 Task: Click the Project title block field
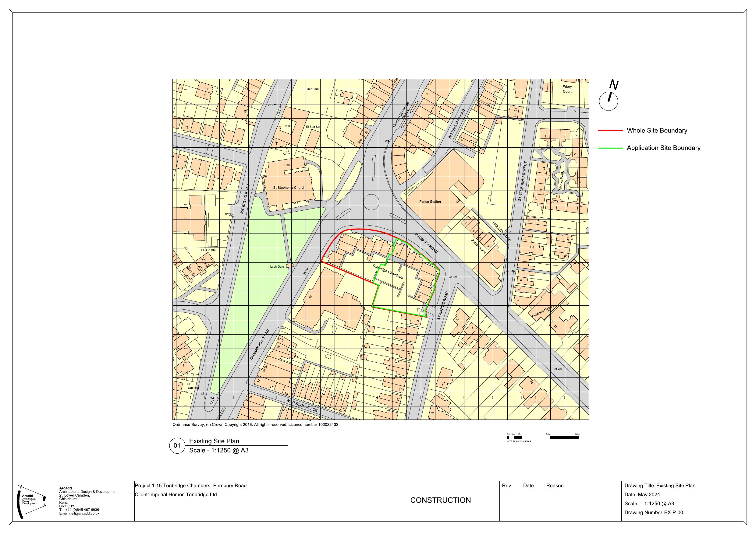coord(191,486)
